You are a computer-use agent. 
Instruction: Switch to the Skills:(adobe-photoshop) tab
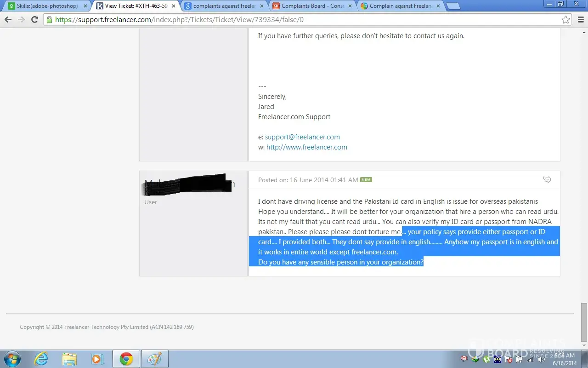tap(47, 6)
